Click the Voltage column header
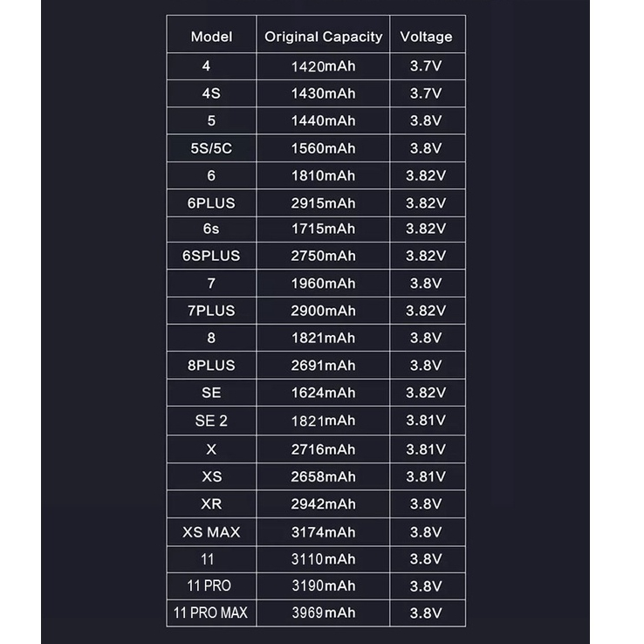 [x=426, y=37]
